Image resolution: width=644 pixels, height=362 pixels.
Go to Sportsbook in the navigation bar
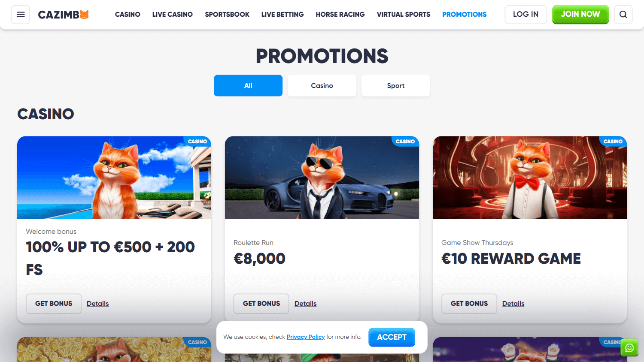227,15
